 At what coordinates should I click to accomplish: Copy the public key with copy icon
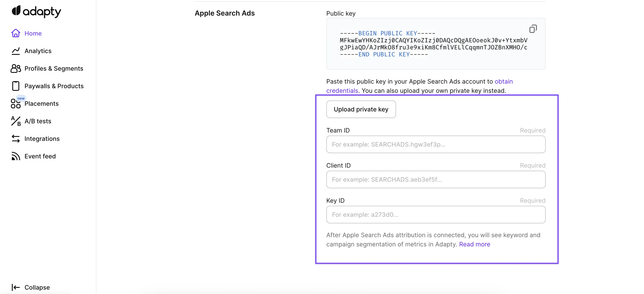click(533, 29)
